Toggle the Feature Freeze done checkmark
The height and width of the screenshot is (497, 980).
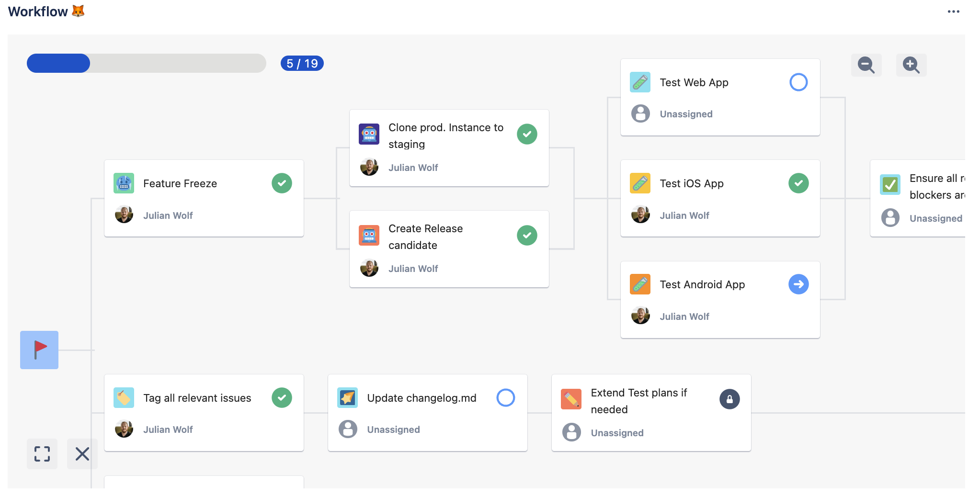click(x=282, y=183)
